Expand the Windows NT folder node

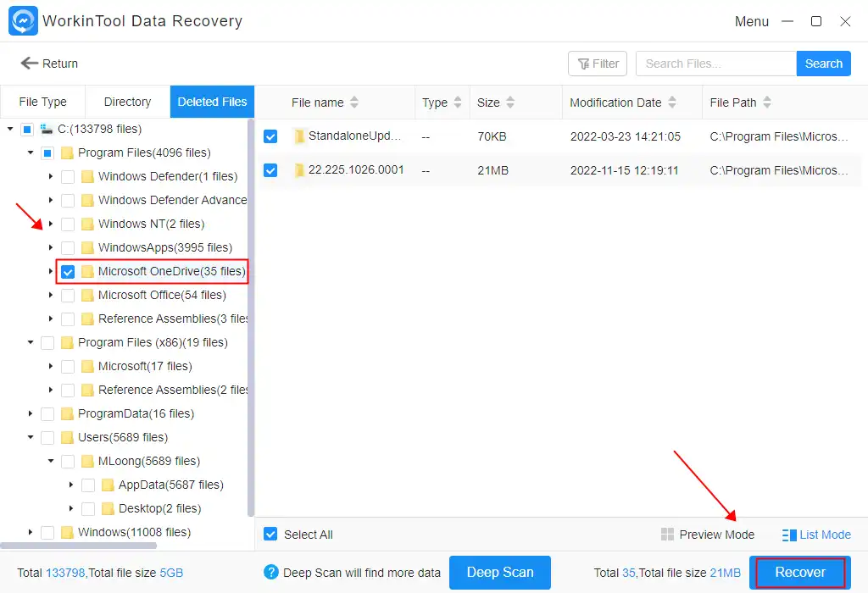50,224
